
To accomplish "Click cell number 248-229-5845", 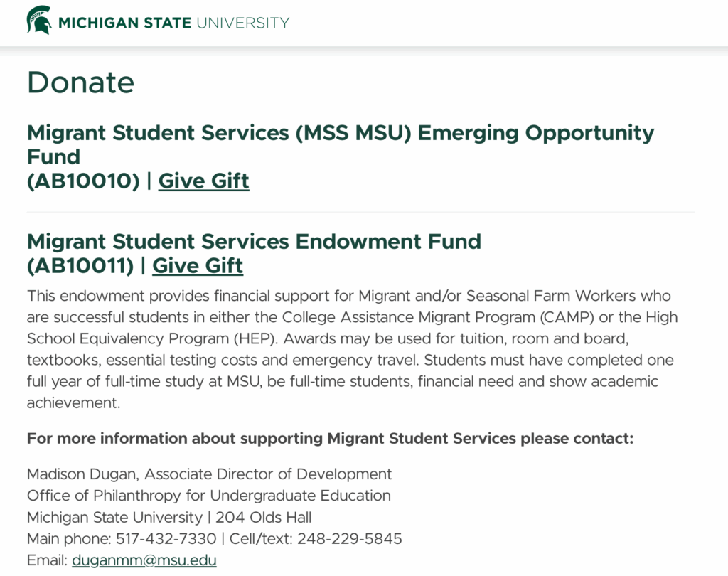I will [350, 538].
